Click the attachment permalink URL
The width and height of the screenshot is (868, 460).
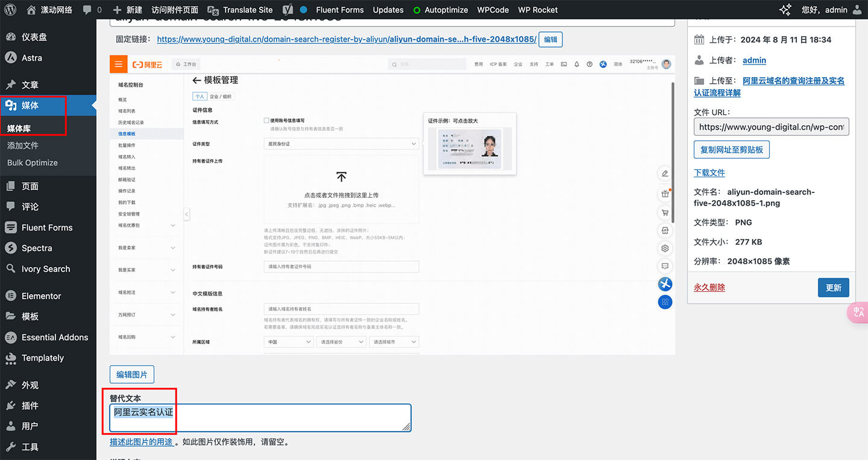point(347,39)
